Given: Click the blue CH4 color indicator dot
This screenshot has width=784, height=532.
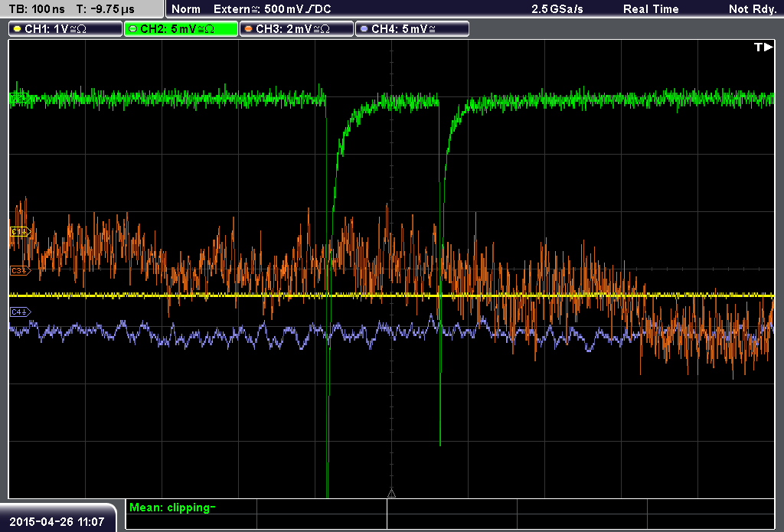Looking at the screenshot, I should click(364, 29).
